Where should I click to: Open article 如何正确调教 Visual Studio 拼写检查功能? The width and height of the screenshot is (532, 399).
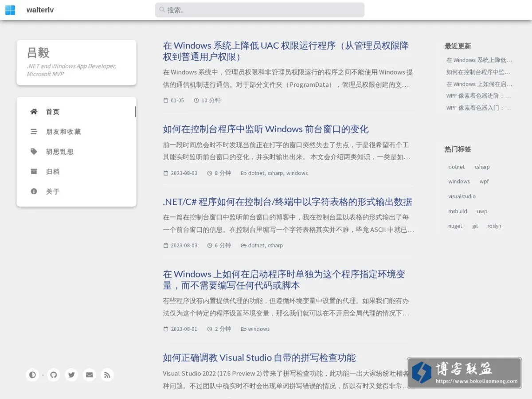(x=259, y=358)
